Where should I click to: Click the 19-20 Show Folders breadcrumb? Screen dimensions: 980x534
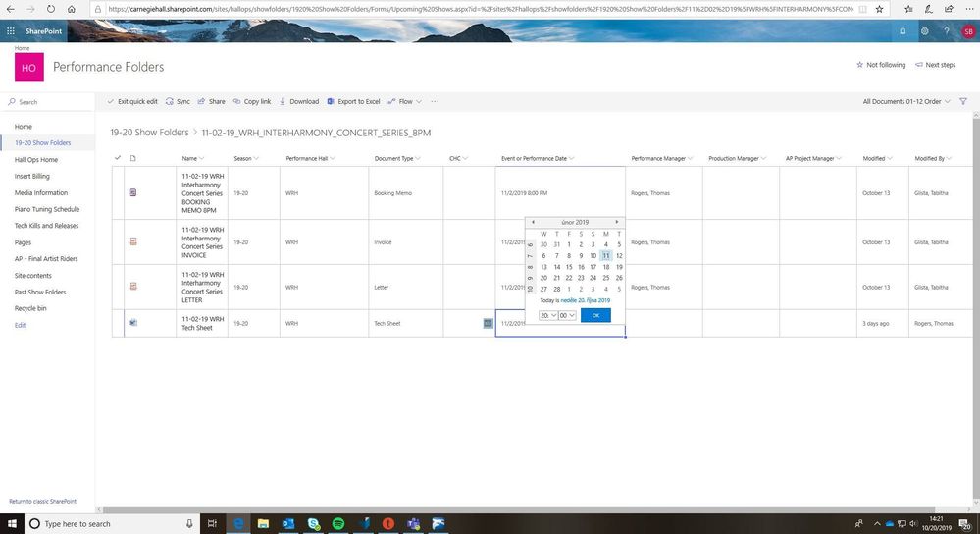[x=149, y=133]
